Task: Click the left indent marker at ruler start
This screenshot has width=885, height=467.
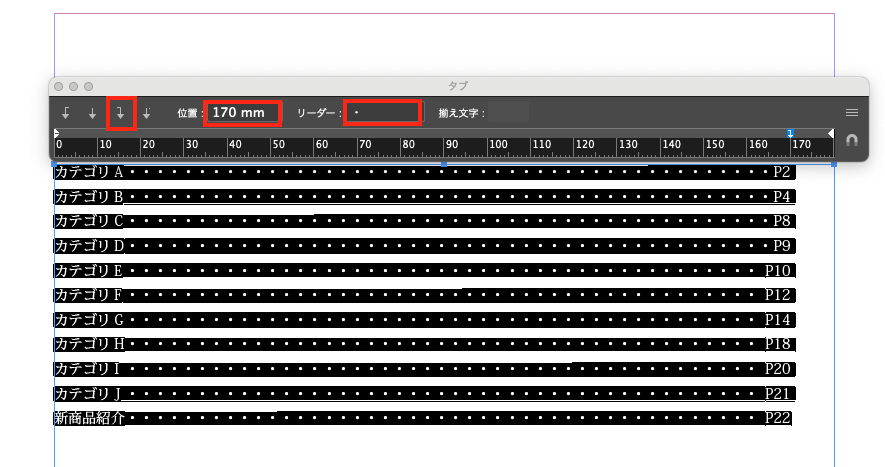Action: [x=56, y=133]
